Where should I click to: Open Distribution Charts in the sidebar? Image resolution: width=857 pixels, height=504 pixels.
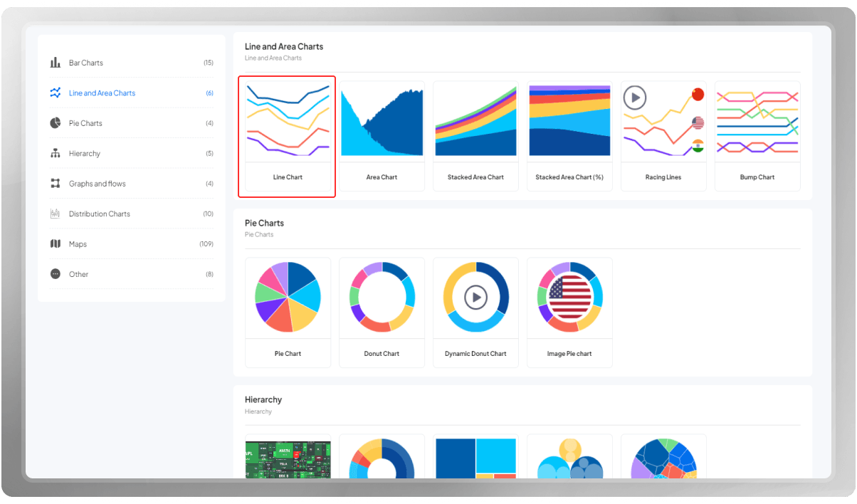coord(100,214)
